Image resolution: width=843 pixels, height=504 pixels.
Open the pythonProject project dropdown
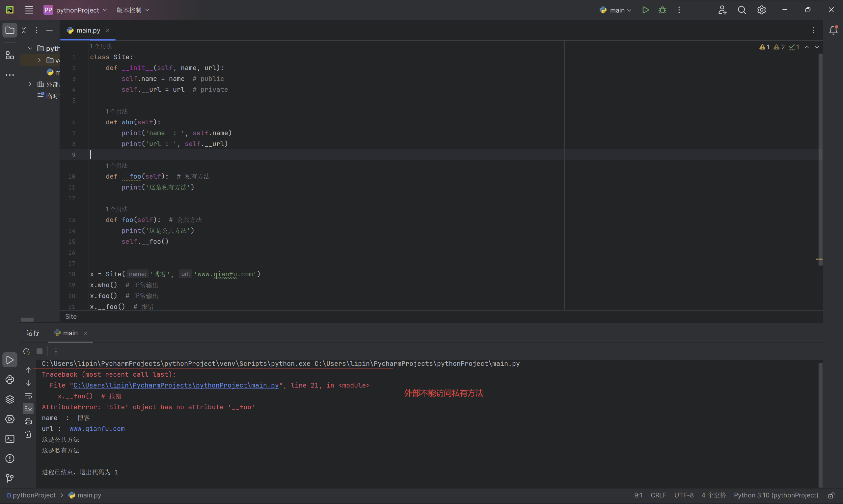[x=75, y=10]
